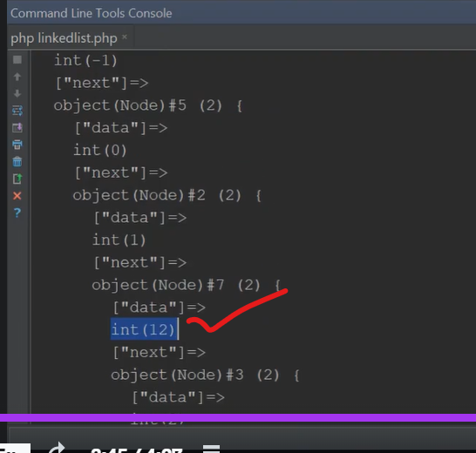Viewport: 476px width, 453px height.
Task: Close the php linkedlist.php tab
Action: (x=125, y=37)
